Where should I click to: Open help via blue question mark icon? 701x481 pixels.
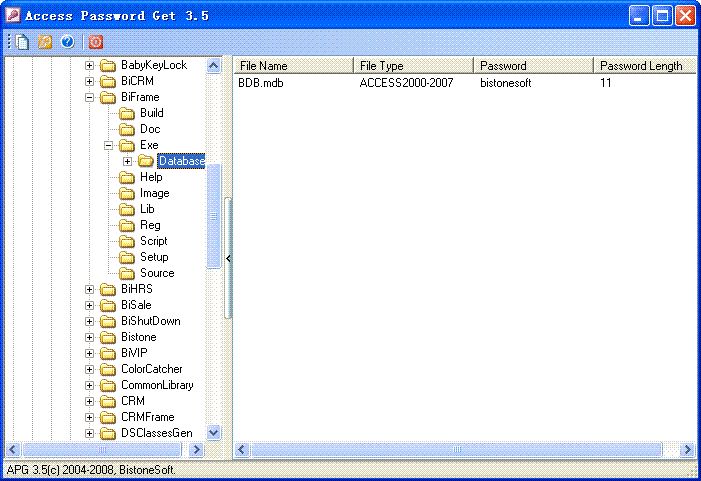pos(67,42)
